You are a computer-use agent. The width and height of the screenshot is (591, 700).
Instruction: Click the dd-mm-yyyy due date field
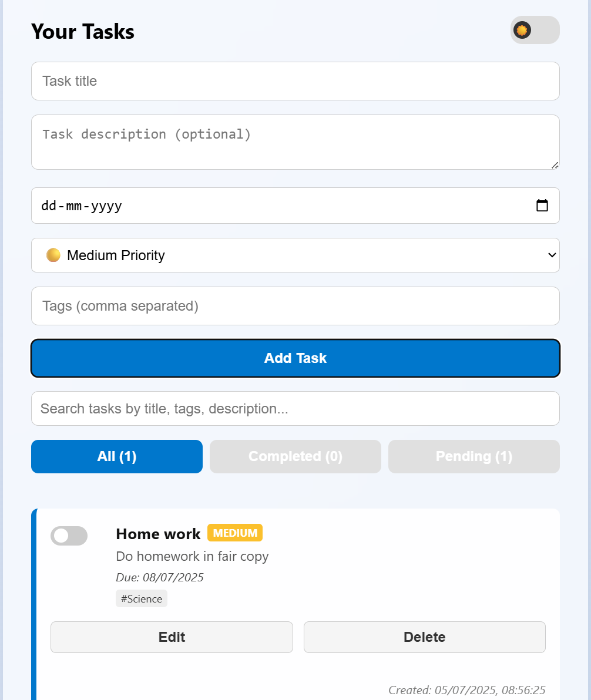(295, 206)
